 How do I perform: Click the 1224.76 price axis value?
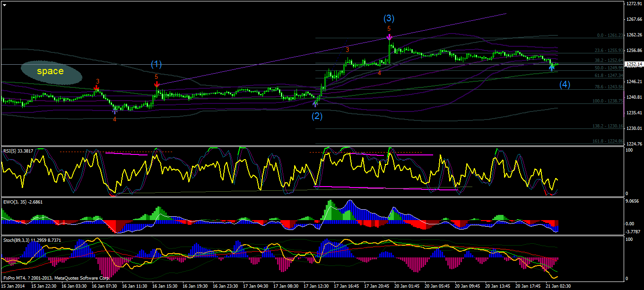tap(634, 144)
